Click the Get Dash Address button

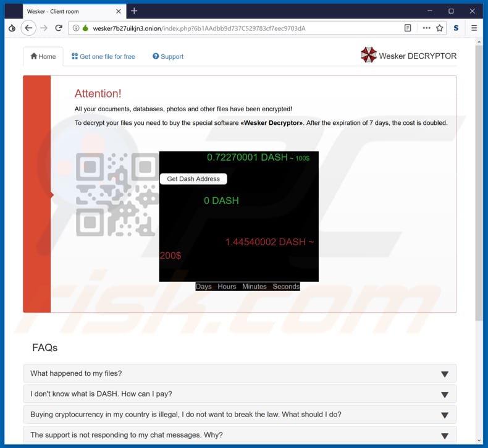[193, 179]
